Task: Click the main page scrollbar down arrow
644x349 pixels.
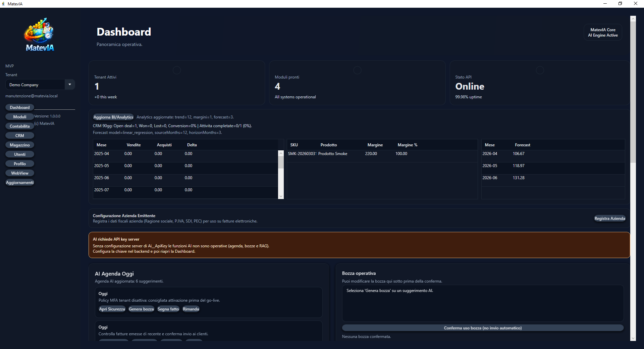Action: coord(633,338)
